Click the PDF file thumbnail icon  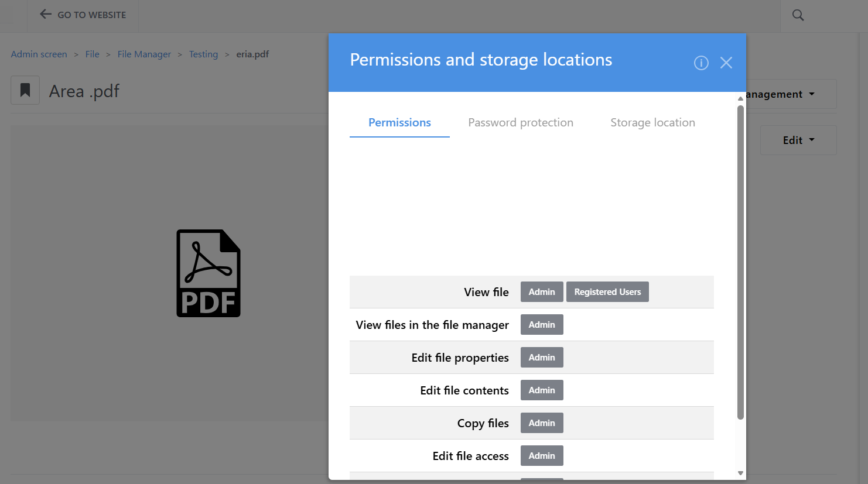pos(209,273)
